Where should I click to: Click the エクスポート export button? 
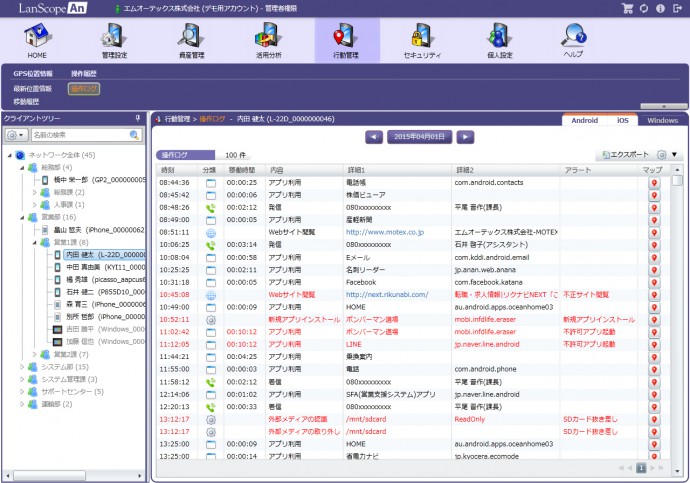click(x=625, y=155)
